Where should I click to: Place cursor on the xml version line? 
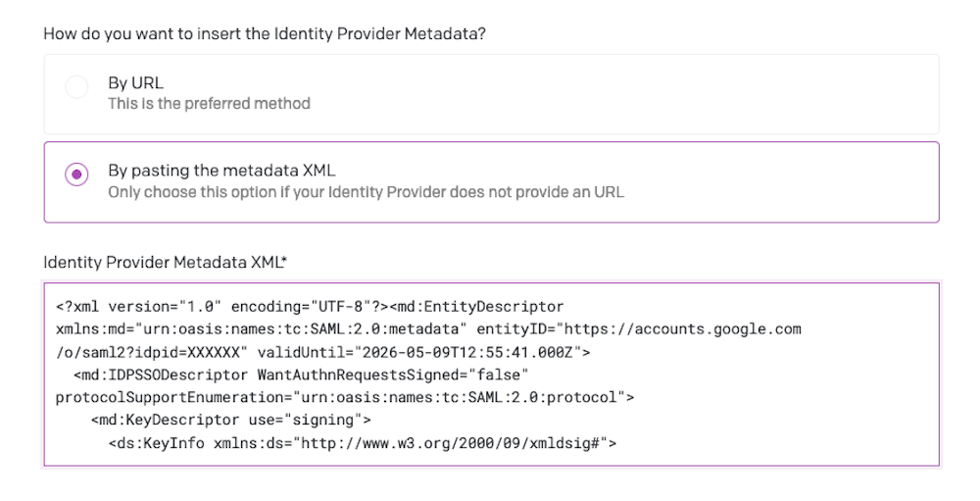click(310, 307)
